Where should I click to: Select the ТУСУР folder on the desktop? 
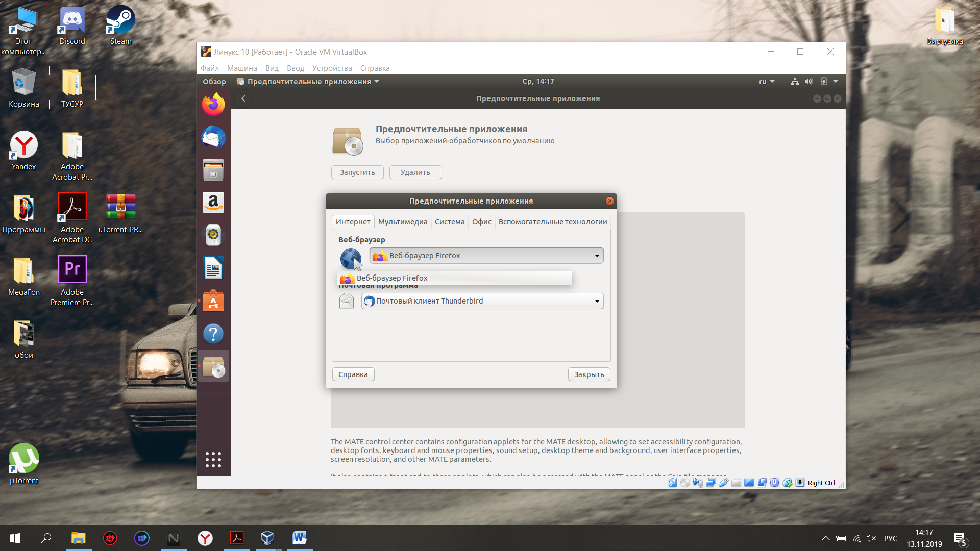(x=72, y=88)
